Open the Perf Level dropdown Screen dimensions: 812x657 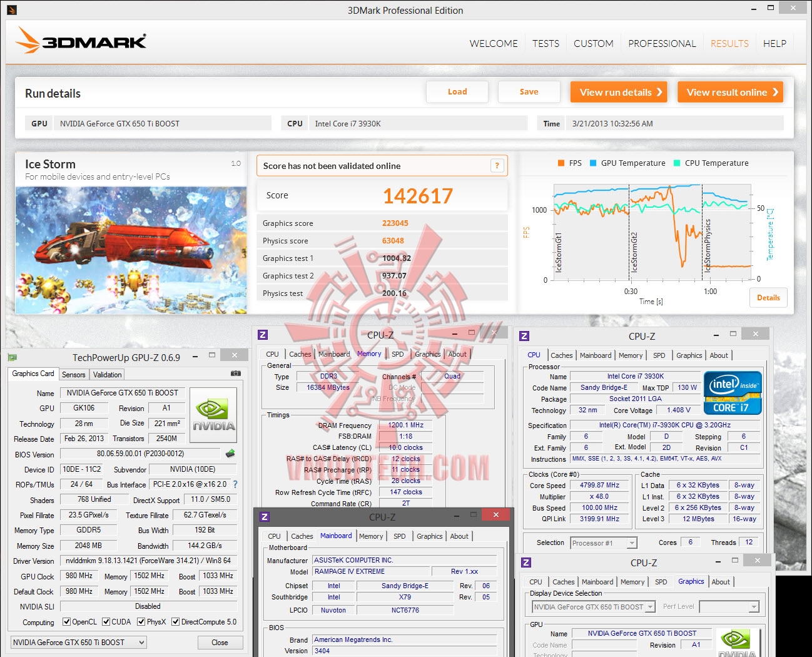(x=729, y=607)
